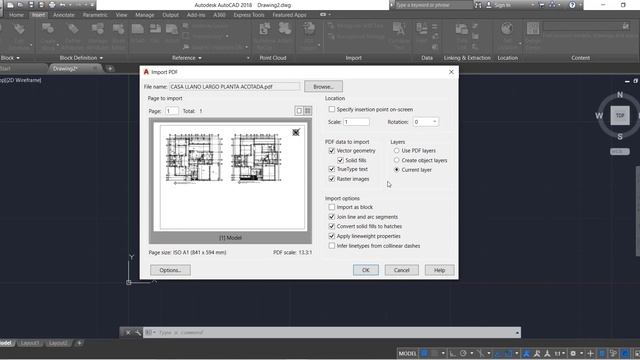Click the plus icon for new drawing tab
Screen dimensions: 640x360
click(110, 69)
